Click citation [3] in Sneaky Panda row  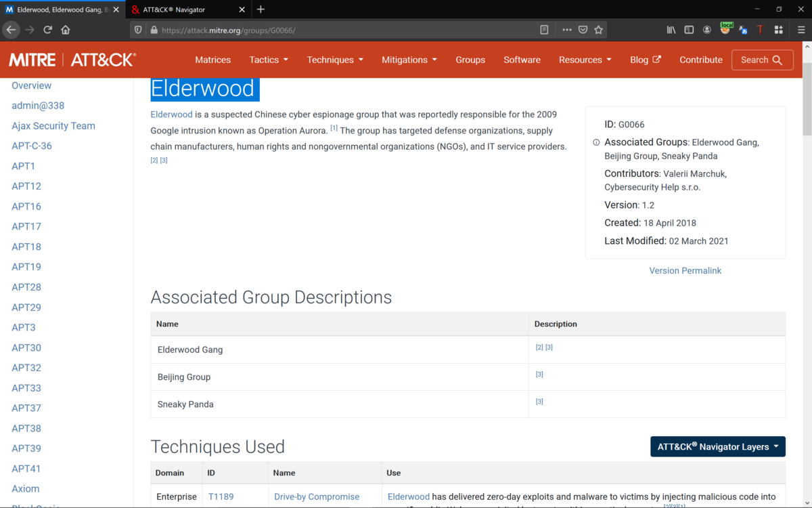(539, 401)
